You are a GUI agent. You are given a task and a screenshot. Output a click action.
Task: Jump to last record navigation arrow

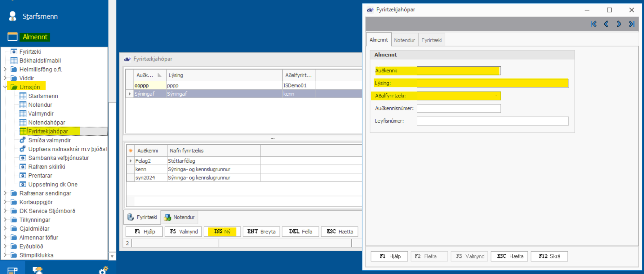click(632, 24)
